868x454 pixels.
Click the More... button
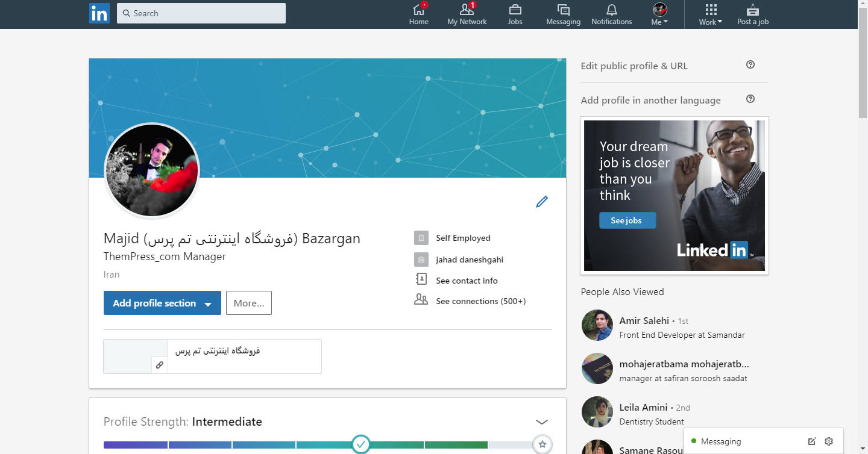249,303
